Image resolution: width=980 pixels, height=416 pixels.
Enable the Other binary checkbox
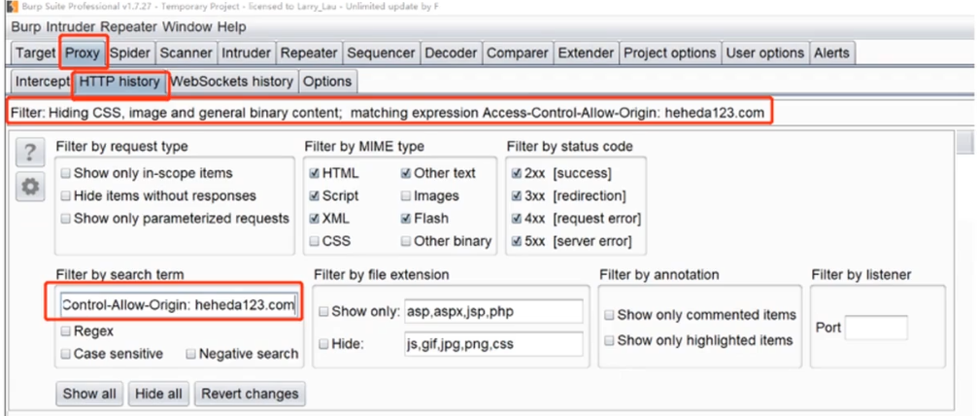point(406,241)
